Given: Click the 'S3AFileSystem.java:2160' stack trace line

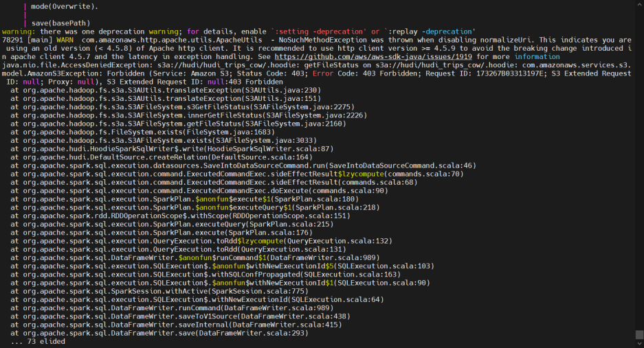Looking at the screenshot, I should tap(178, 124).
